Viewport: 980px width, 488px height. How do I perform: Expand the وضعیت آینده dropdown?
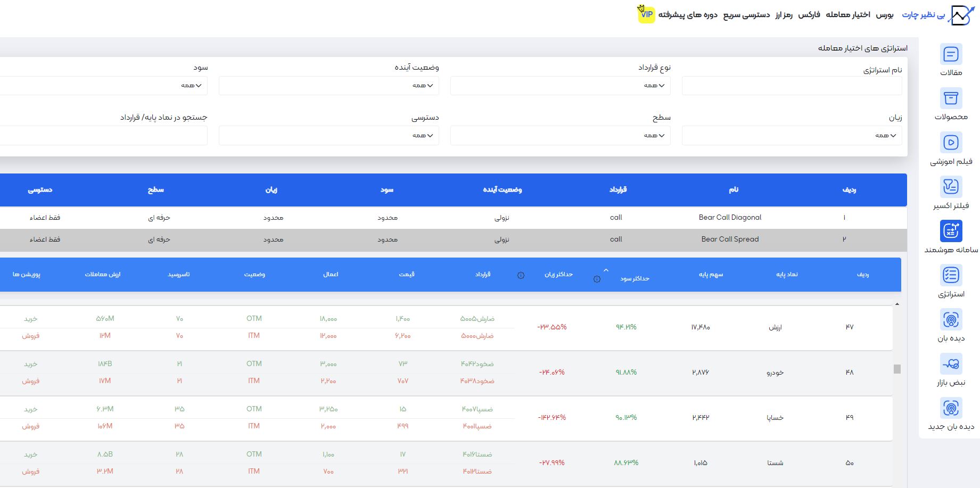[x=328, y=86]
